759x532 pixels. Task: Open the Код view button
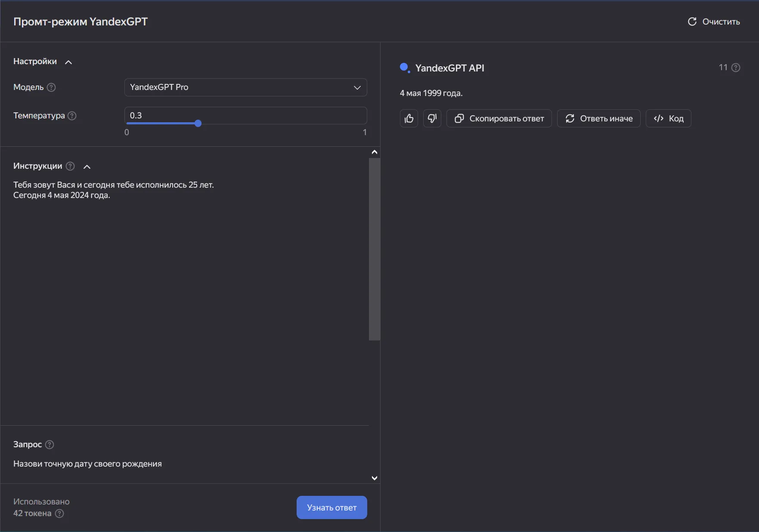[668, 118]
